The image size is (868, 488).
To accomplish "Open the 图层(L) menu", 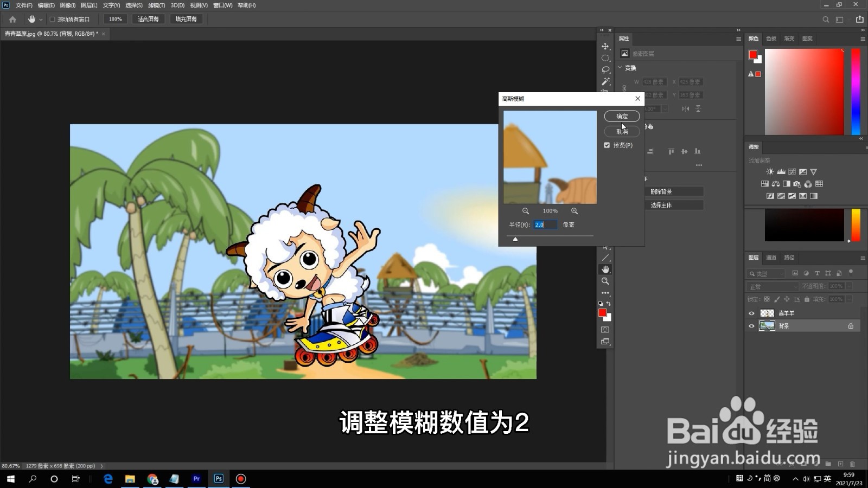I will [89, 5].
